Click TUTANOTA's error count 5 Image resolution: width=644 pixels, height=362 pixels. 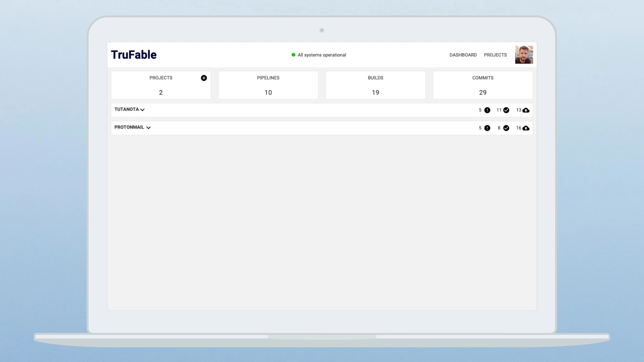point(480,110)
